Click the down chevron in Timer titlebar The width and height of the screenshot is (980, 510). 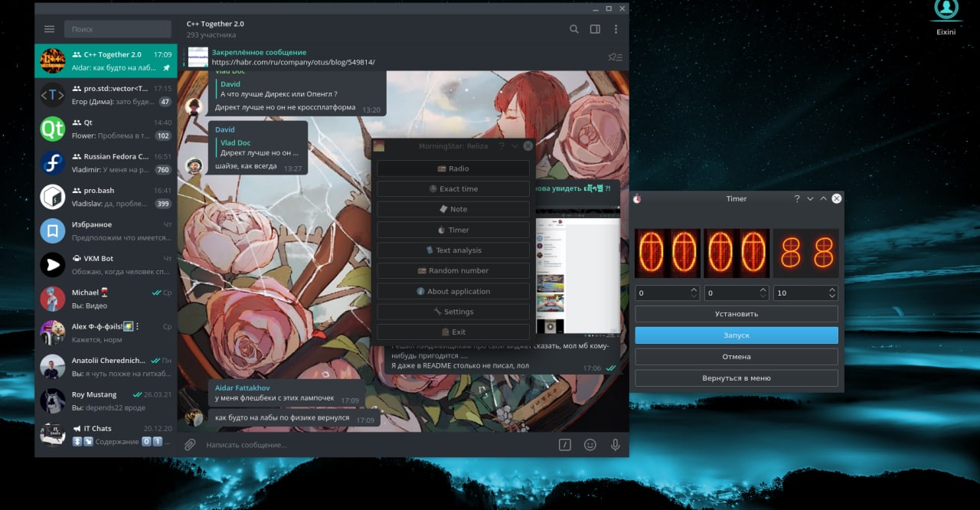[810, 198]
